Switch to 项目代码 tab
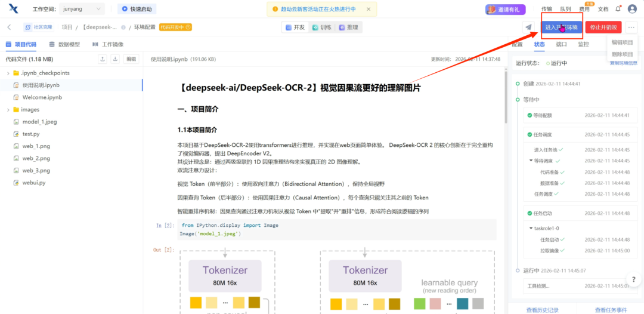This screenshot has width=644, height=314. click(21, 44)
